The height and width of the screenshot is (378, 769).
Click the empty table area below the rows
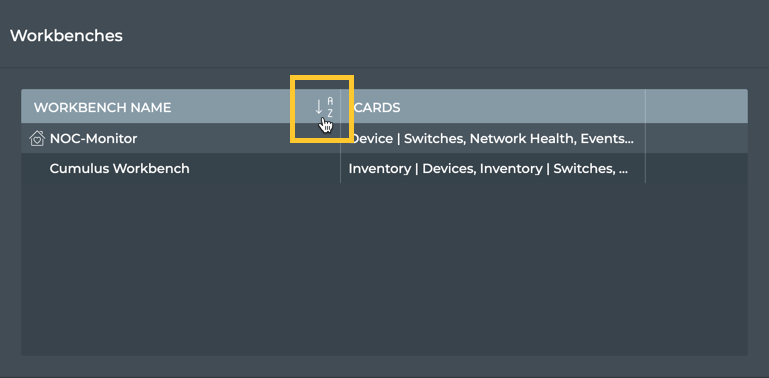coord(384,269)
